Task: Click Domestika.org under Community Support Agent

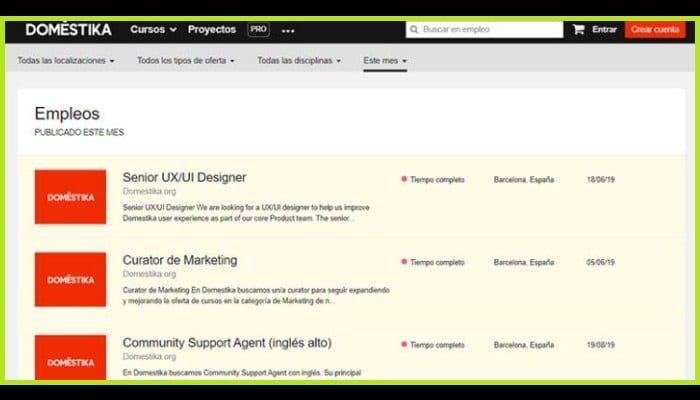Action: (149, 356)
